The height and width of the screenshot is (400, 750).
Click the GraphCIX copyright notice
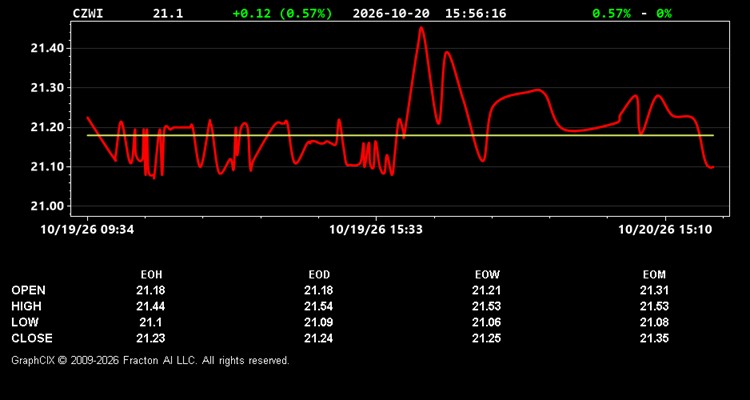tap(150, 360)
